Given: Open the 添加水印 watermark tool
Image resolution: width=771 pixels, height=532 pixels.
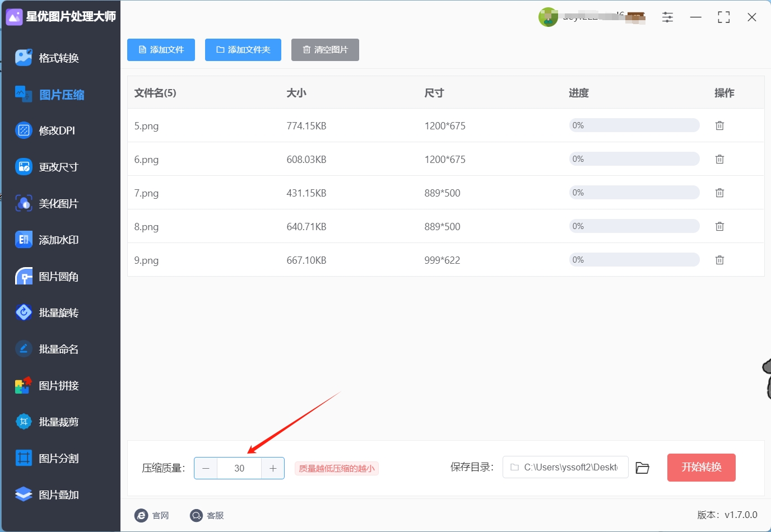Looking at the screenshot, I should (x=47, y=240).
